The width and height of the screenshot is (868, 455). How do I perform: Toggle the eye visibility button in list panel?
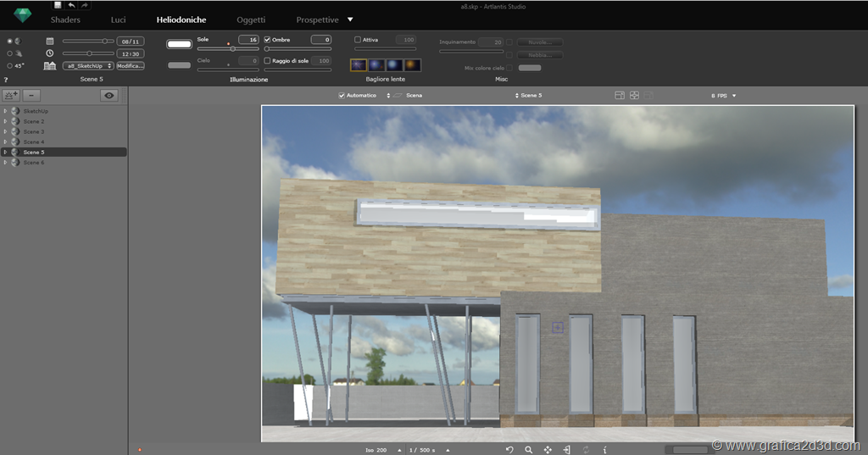(x=109, y=96)
